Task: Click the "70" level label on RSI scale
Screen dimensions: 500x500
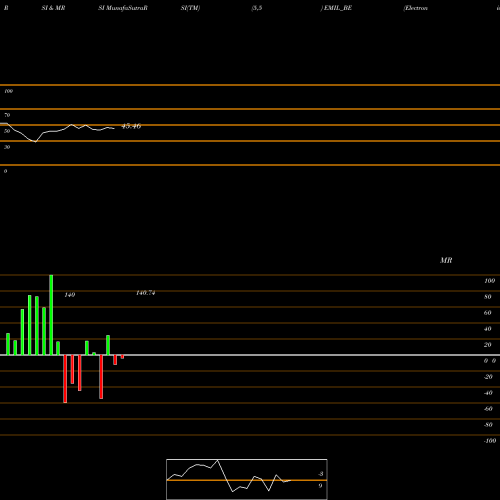Action: (x=7, y=115)
